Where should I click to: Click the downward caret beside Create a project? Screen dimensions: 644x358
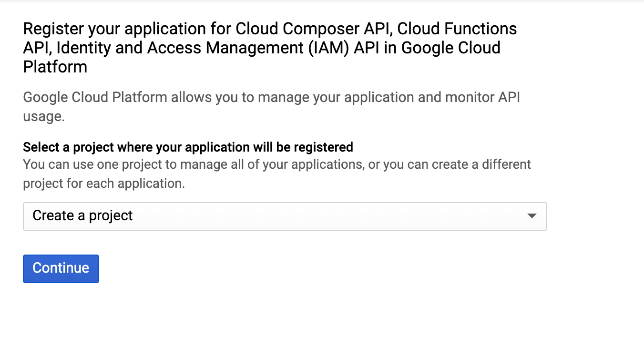[x=533, y=216]
